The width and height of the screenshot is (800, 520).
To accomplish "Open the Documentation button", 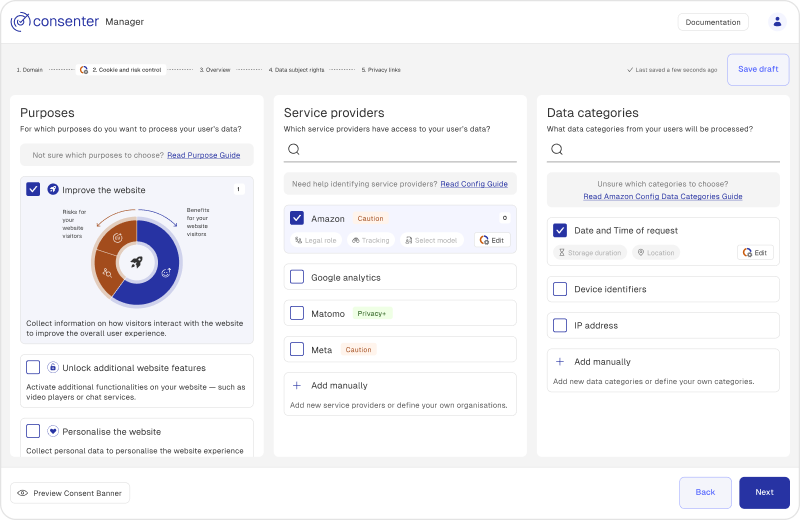I will click(713, 22).
